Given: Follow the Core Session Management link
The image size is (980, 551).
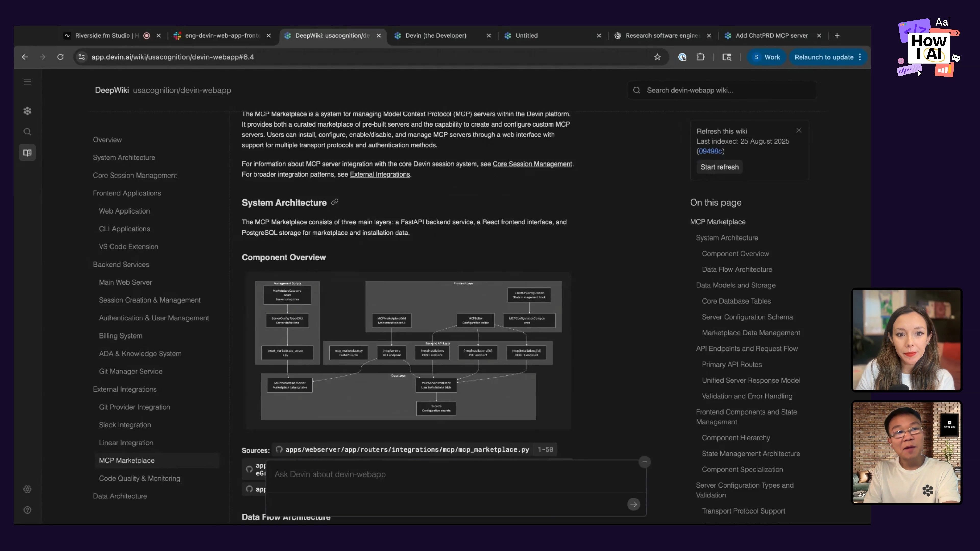Looking at the screenshot, I should pyautogui.click(x=532, y=164).
